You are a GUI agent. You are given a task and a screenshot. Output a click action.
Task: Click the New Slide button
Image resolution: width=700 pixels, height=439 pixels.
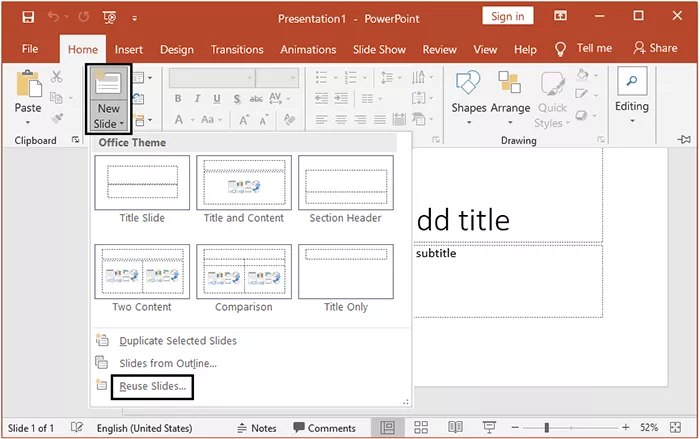(108, 99)
